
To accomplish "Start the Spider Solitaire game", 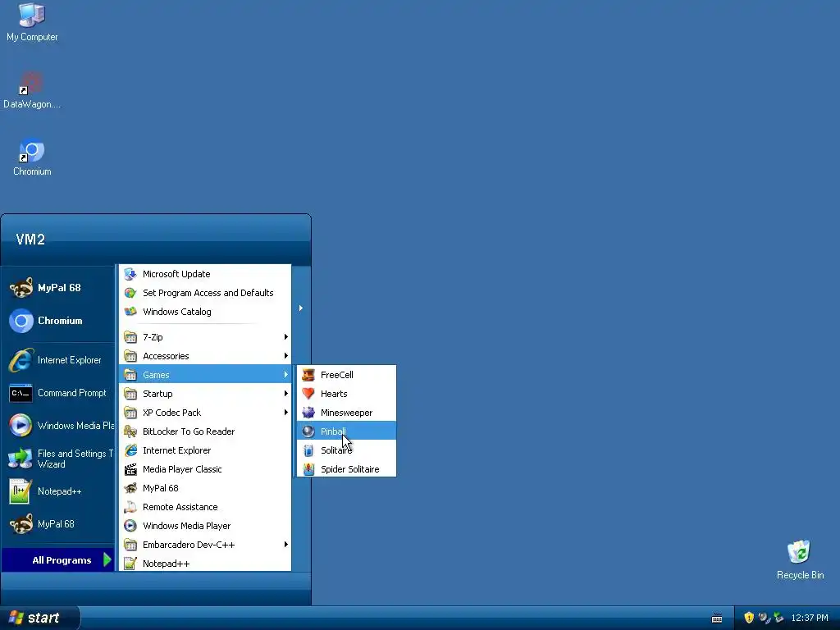I will (347, 469).
